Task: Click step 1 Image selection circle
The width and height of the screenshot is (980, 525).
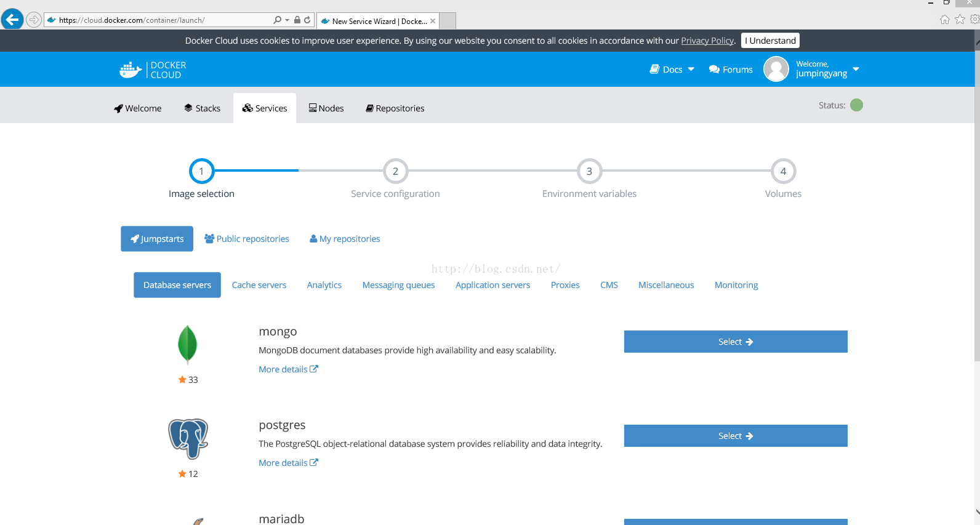Action: tap(201, 171)
